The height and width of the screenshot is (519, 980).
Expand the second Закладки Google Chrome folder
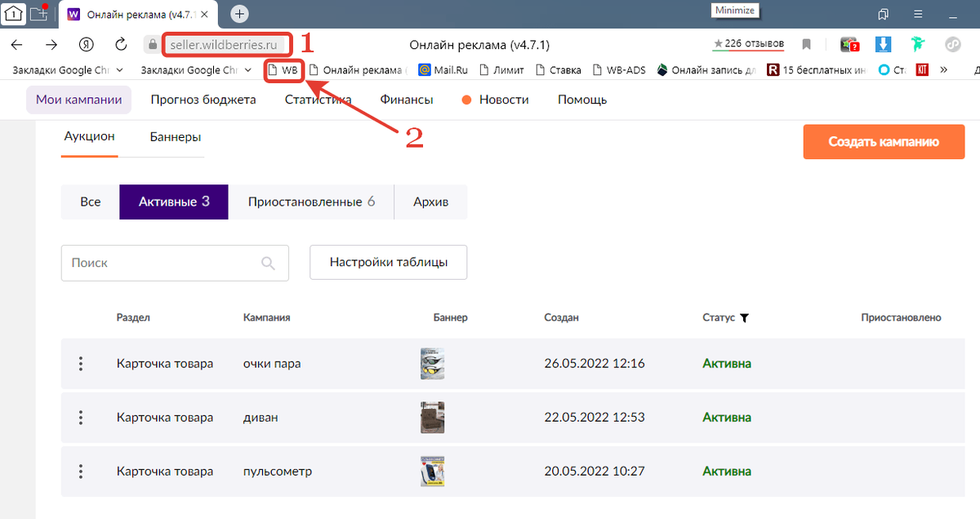coord(197,70)
